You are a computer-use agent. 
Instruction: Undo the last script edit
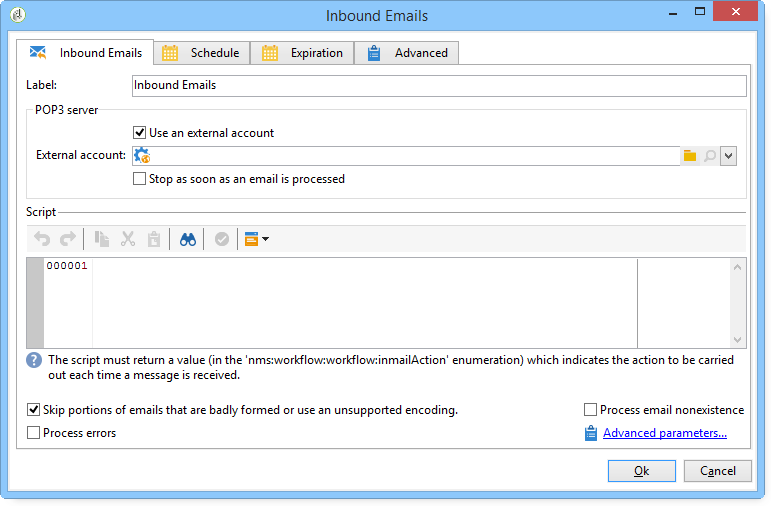(42, 239)
